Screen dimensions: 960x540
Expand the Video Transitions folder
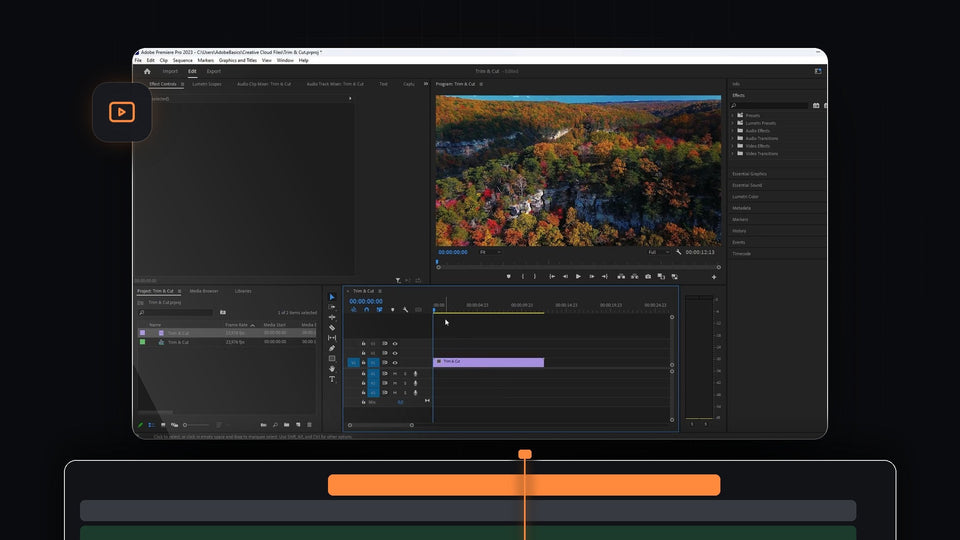[x=732, y=154]
